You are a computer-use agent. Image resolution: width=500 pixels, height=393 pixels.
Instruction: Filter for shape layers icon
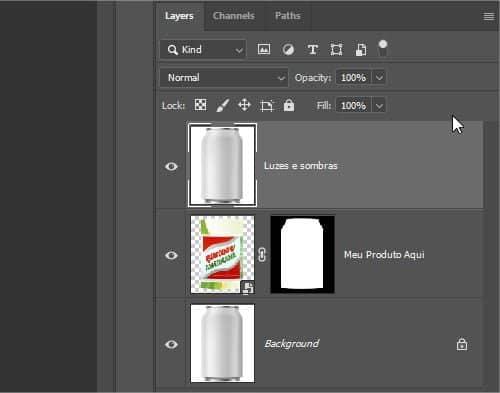coord(336,50)
